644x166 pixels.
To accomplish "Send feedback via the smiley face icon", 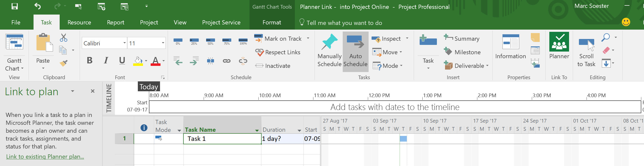I will point(626,22).
